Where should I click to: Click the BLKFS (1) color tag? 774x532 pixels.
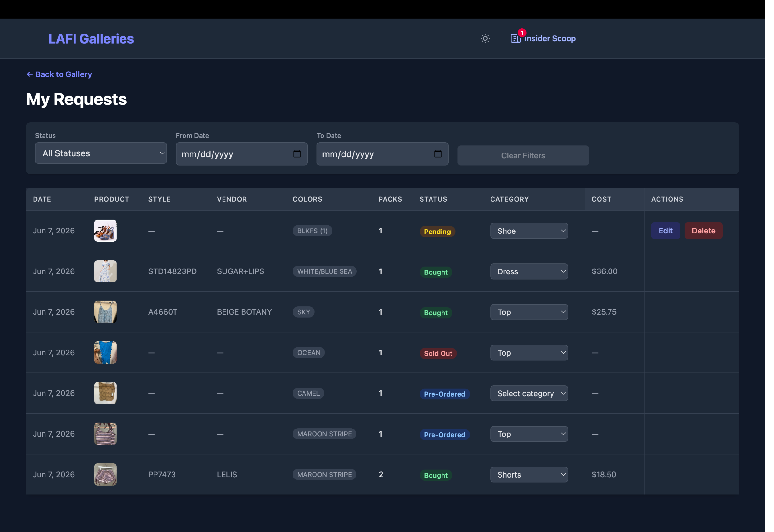[312, 231]
